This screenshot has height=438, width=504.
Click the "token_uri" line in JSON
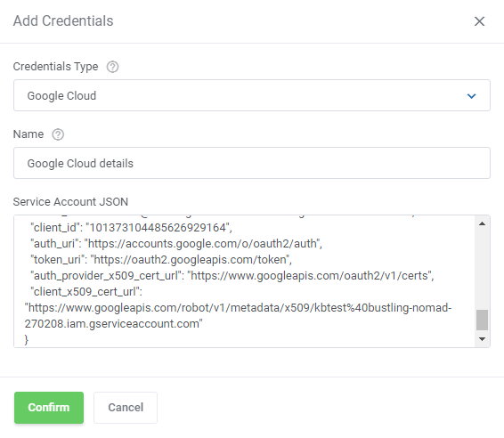tap(161, 260)
